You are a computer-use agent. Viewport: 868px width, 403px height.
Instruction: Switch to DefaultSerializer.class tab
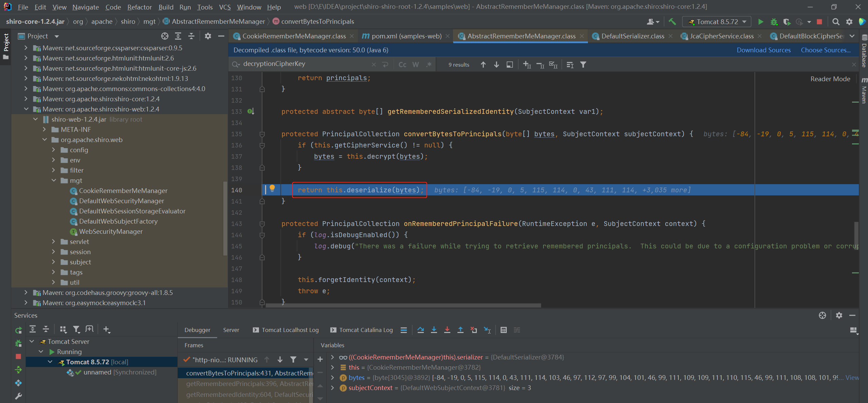click(x=632, y=36)
